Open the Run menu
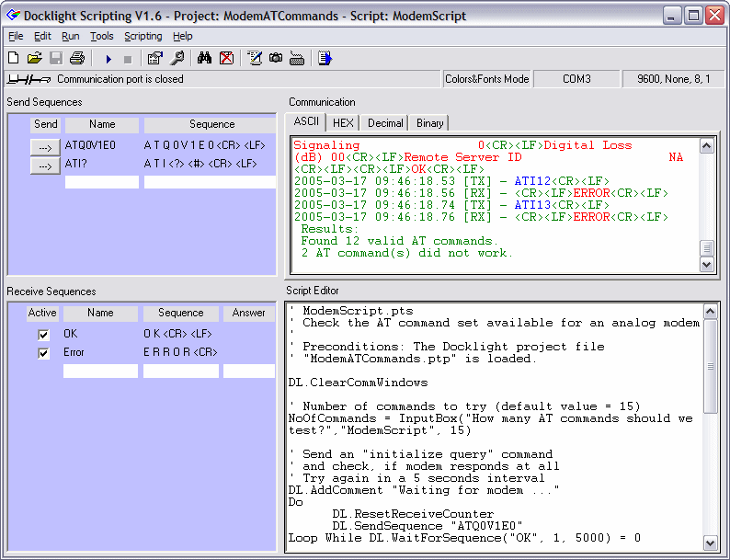 [70, 36]
